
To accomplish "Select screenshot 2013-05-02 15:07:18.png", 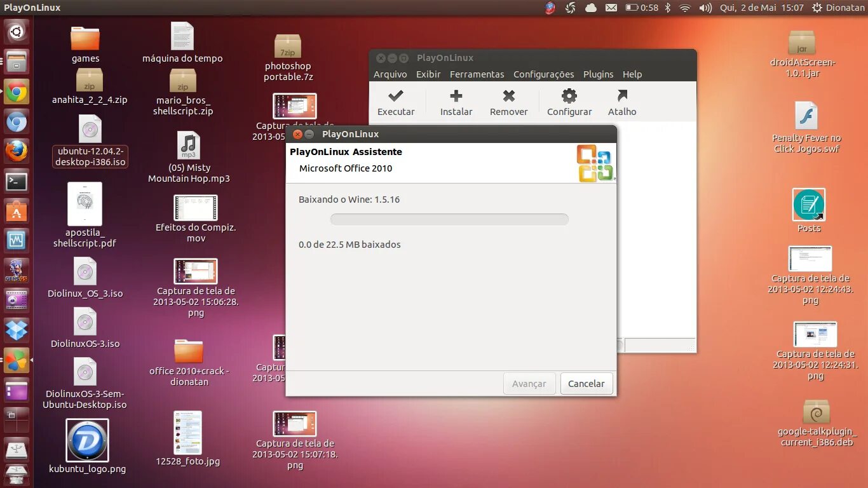I will [x=295, y=441].
